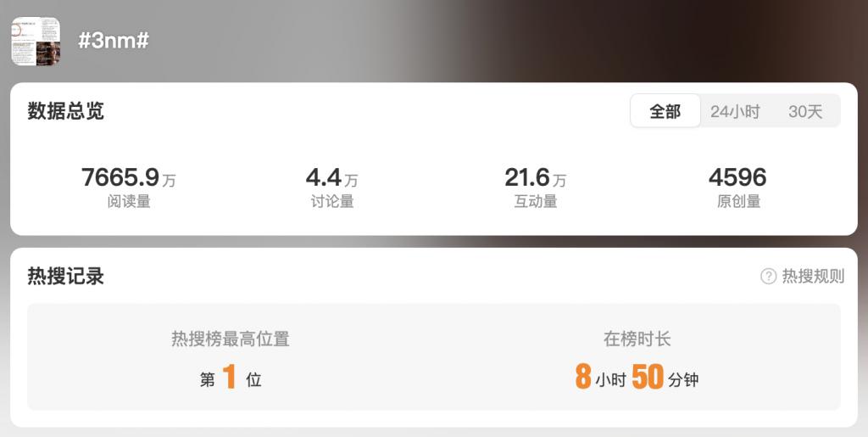Click the 4596 original posts count
868x437 pixels.
[x=738, y=178]
